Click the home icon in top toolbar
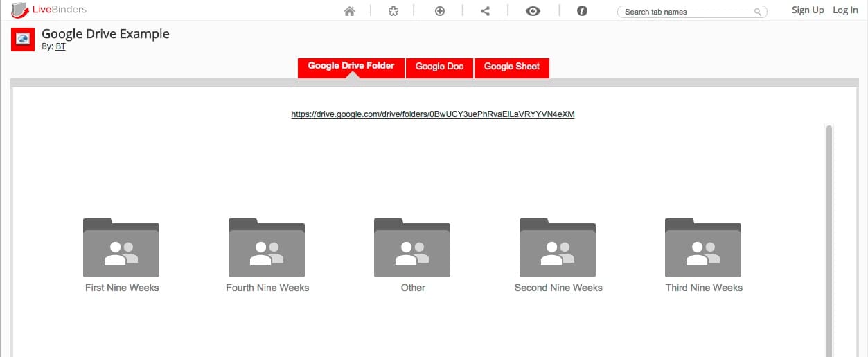Screen dimensions: 868x357 tap(349, 11)
